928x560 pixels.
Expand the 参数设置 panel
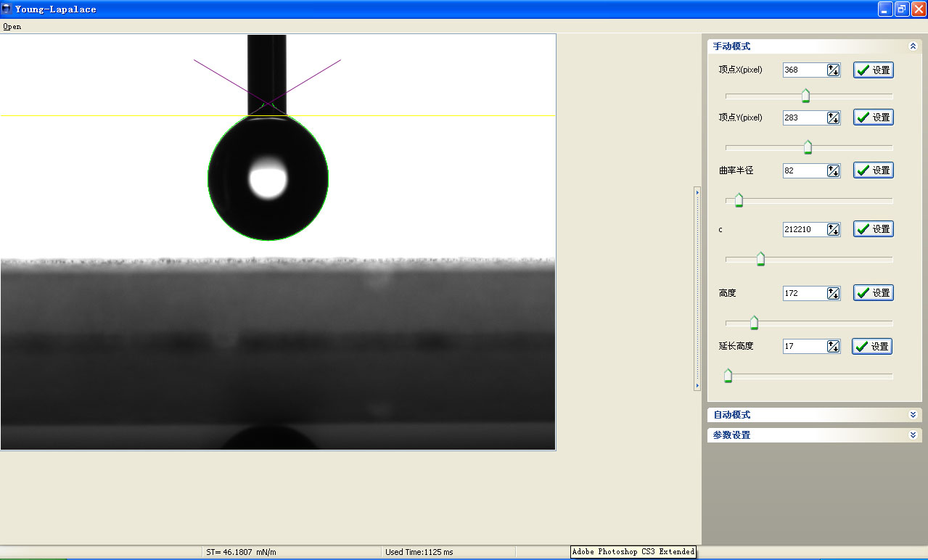[x=912, y=435]
